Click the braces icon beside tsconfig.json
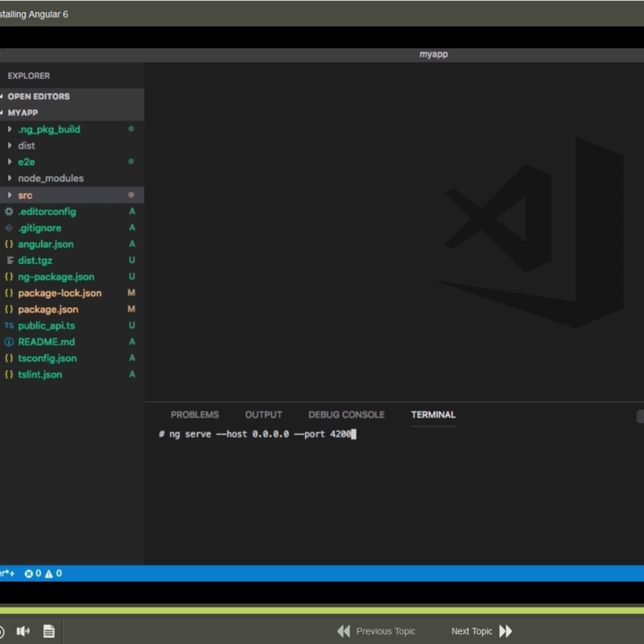 [9, 358]
